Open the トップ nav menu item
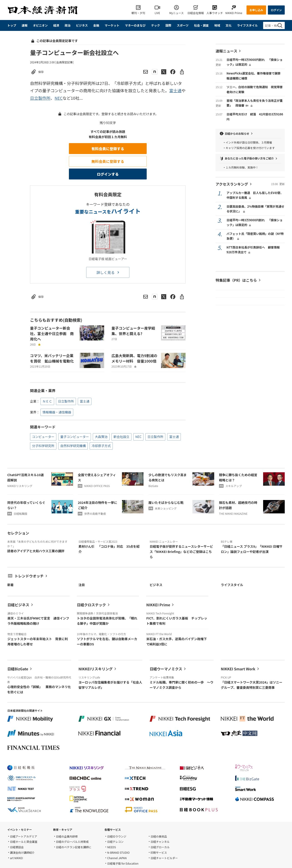 click(x=12, y=26)
